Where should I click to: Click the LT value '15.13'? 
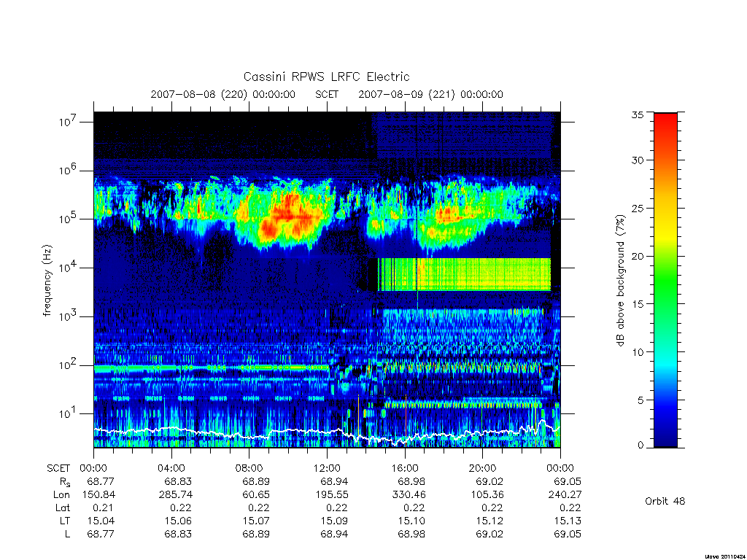coord(568,521)
